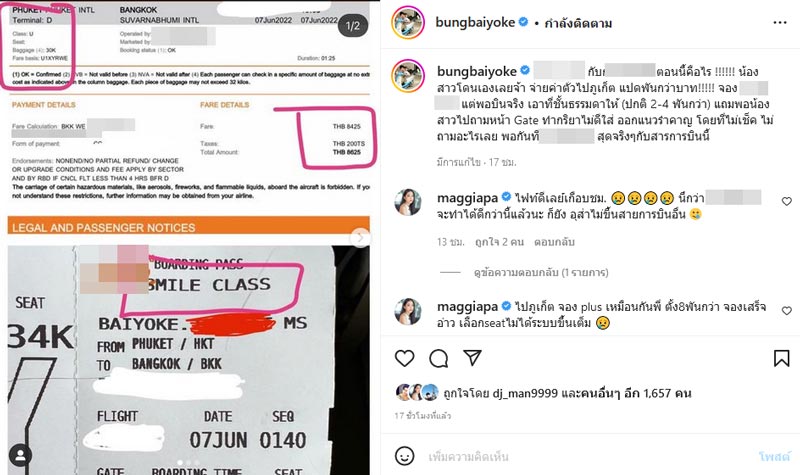Open maggiapa's avatar on first comment
The height and width of the screenshot is (475, 800).
pos(408,202)
